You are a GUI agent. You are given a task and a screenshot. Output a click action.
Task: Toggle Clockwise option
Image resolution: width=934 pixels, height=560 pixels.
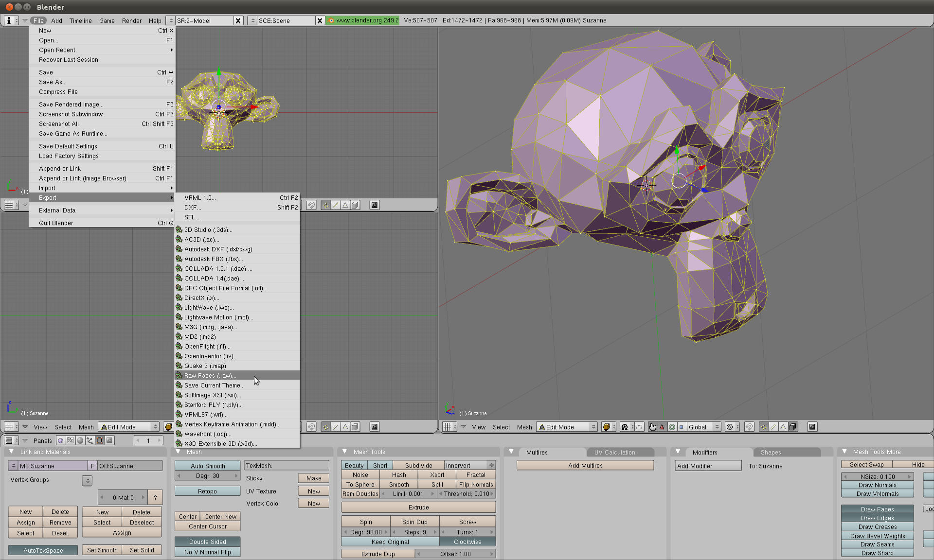point(467,542)
